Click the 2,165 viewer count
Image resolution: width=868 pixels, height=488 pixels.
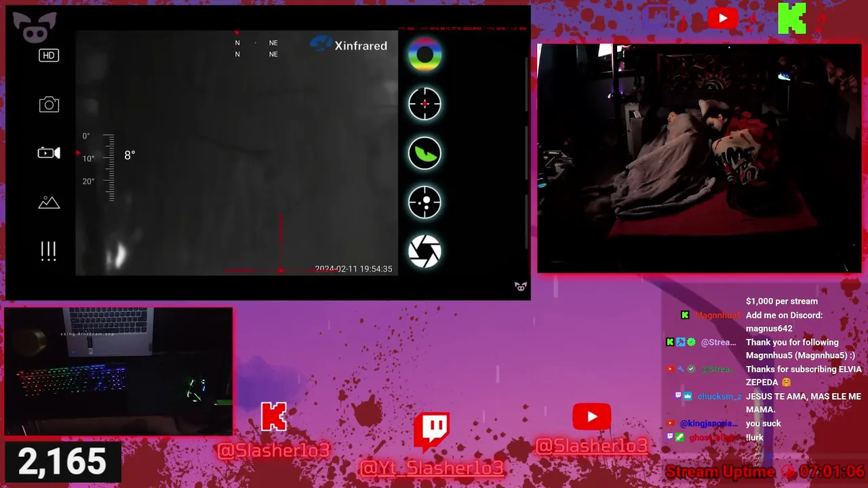click(62, 462)
